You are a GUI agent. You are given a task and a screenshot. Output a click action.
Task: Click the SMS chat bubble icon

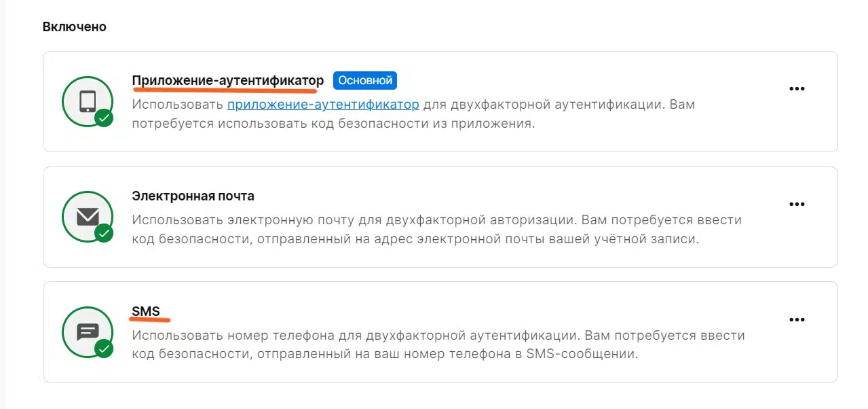click(x=88, y=332)
